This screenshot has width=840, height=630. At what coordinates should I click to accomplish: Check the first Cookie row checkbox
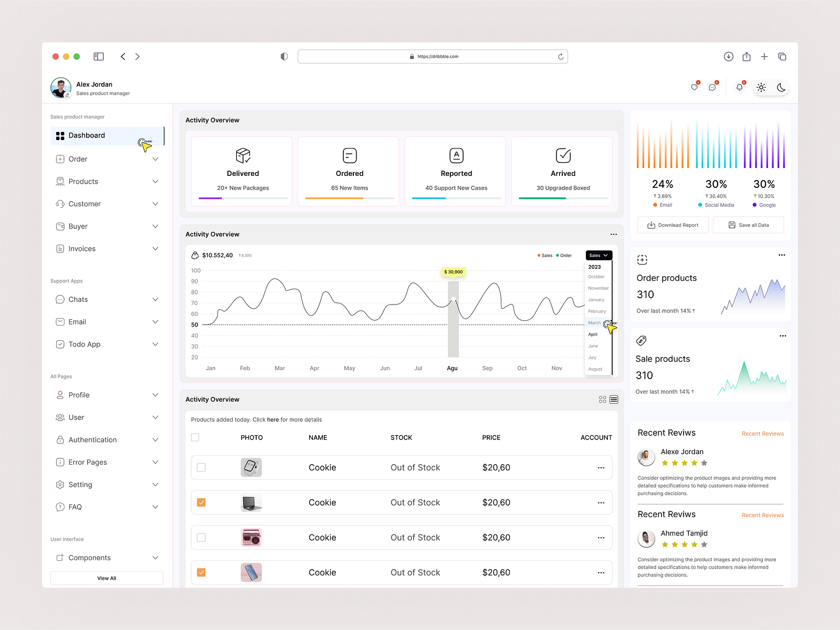pos(201,467)
